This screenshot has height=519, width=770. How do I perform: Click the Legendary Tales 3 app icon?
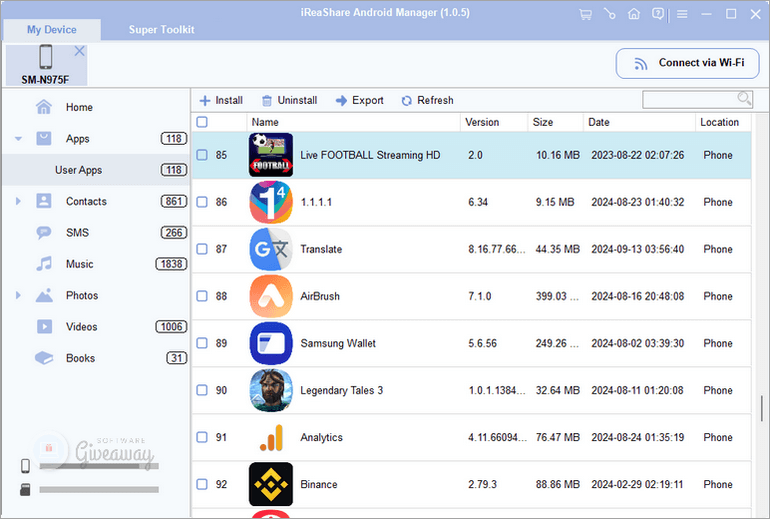(271, 390)
